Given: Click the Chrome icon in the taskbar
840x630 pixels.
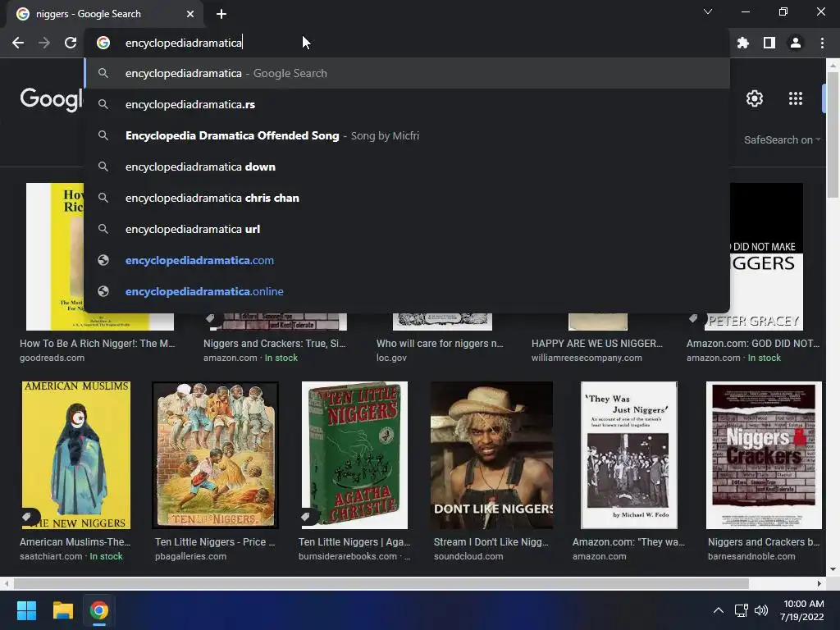Looking at the screenshot, I should pos(98,610).
